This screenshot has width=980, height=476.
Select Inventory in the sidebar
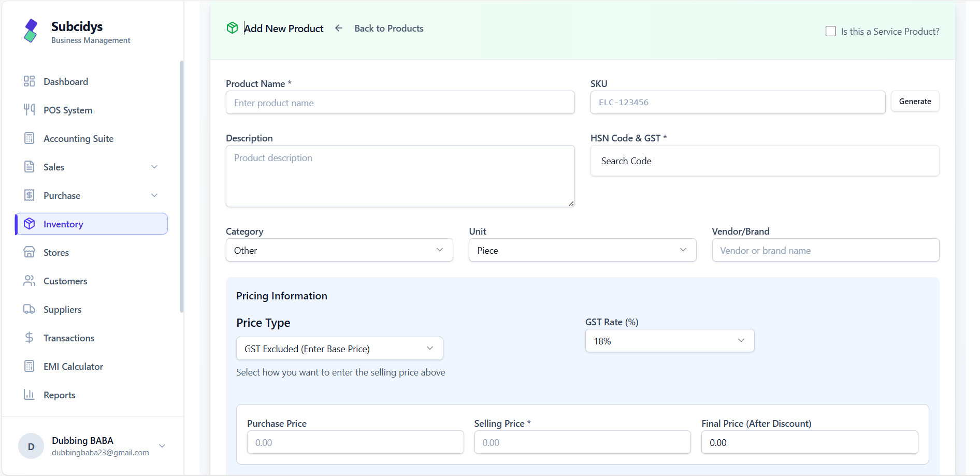point(91,224)
